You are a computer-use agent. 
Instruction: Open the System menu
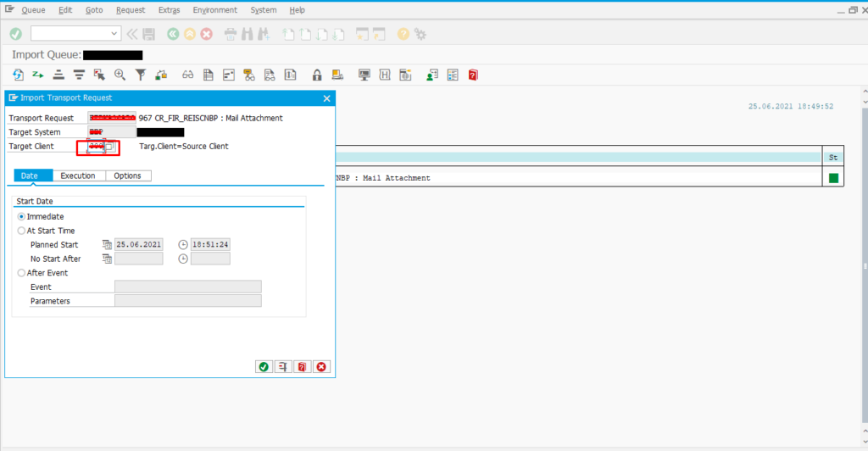tap(264, 10)
